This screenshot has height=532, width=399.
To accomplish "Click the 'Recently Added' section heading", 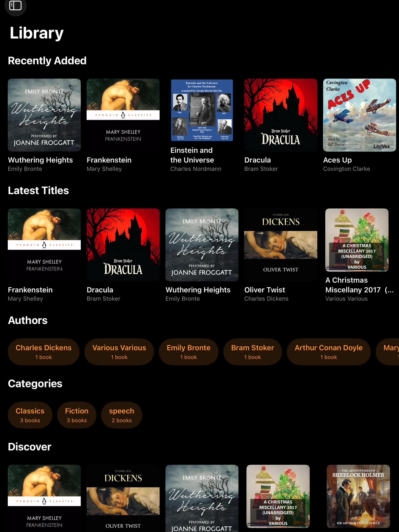I will (47, 61).
